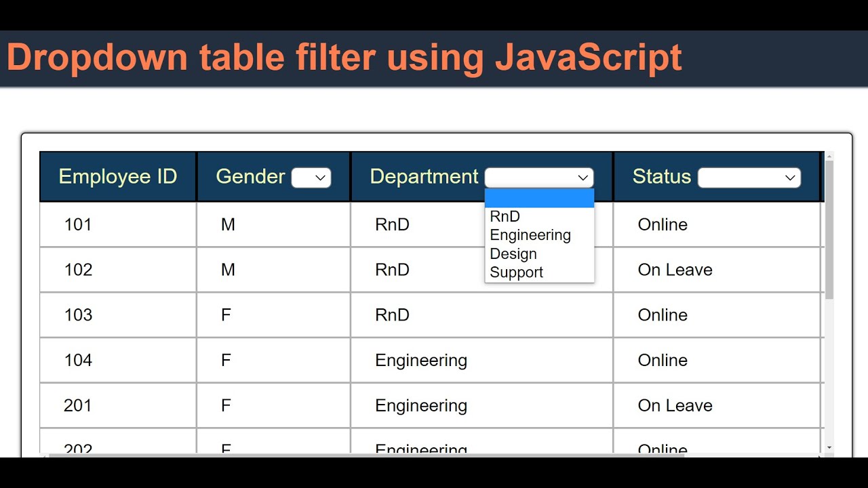Image resolution: width=868 pixels, height=488 pixels.
Task: Click the Gender column header label
Action: point(250,177)
